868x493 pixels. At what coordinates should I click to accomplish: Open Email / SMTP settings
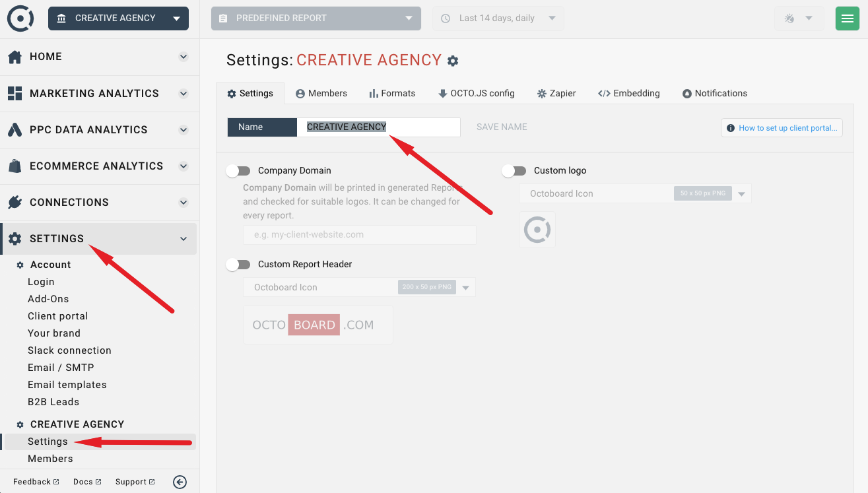[61, 368]
